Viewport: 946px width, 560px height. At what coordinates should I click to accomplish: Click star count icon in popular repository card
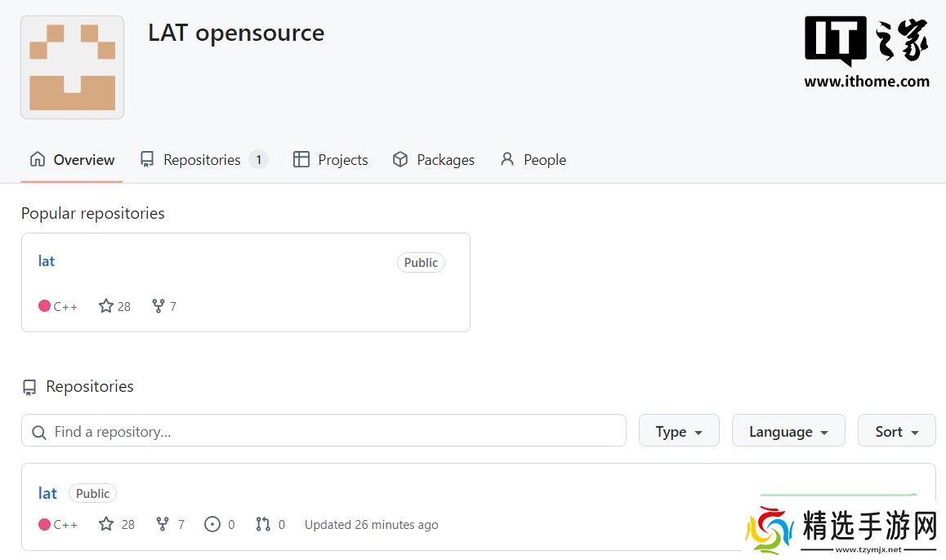pos(106,306)
